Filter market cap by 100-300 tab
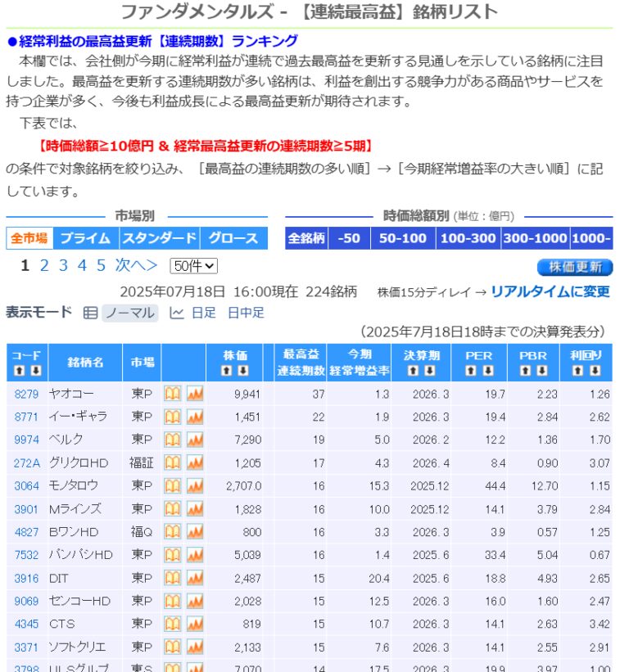 pyautogui.click(x=468, y=238)
